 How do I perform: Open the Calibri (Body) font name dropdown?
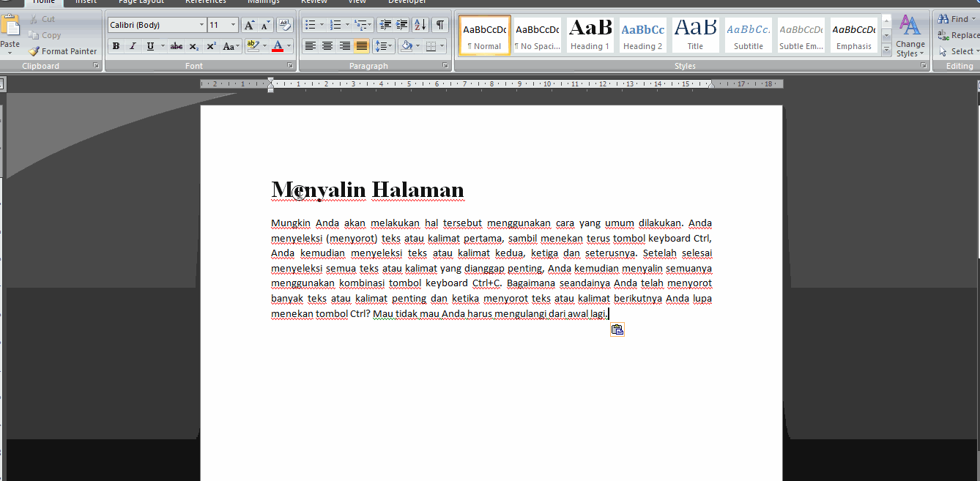tap(201, 26)
